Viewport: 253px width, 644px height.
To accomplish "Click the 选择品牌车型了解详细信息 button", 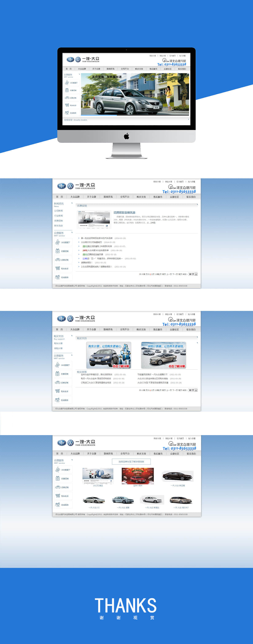I will coord(131,461).
